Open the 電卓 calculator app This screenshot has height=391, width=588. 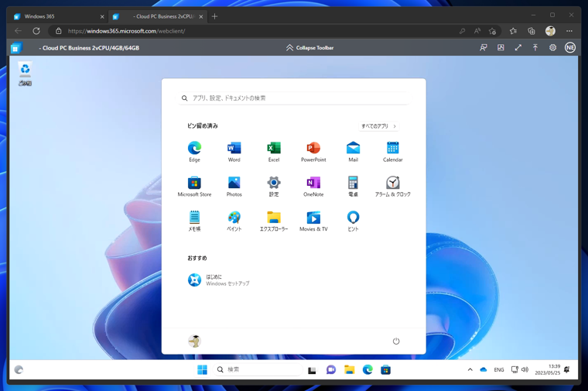tap(354, 186)
